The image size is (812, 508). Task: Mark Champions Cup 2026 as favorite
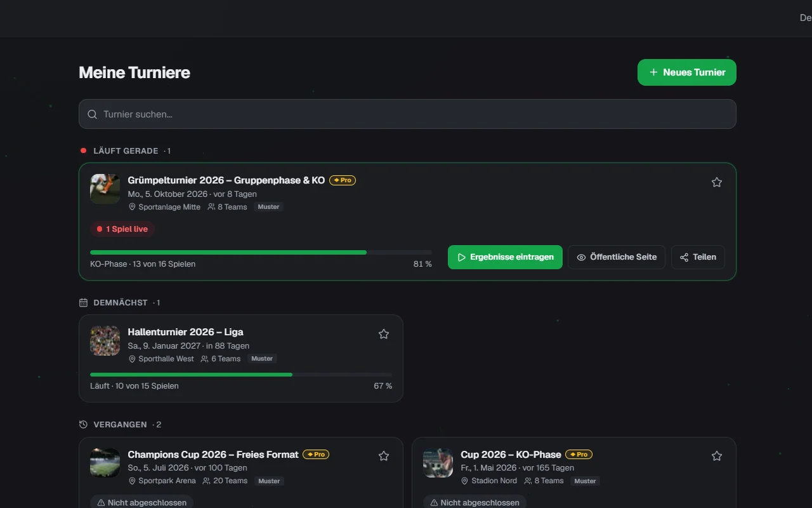pyautogui.click(x=384, y=456)
